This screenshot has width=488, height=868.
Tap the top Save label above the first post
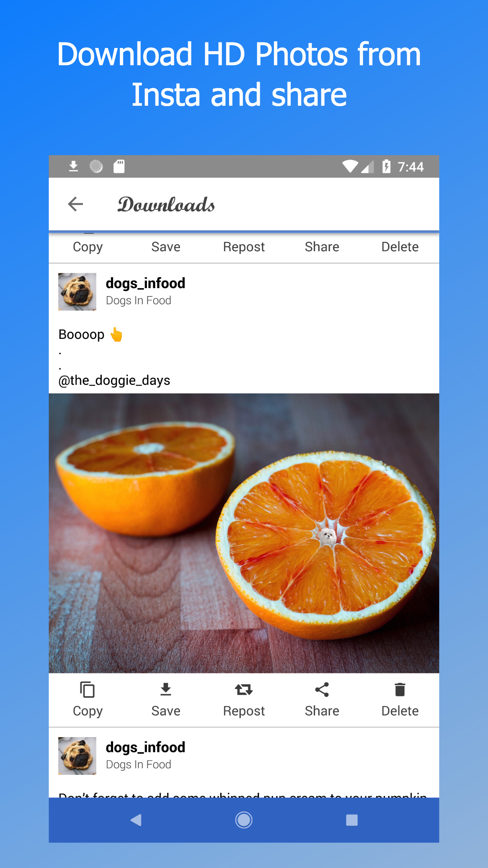coord(166,247)
